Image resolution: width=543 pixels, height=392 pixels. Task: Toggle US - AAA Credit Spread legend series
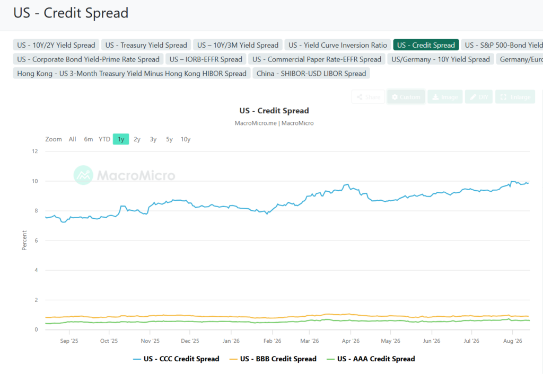(371, 359)
